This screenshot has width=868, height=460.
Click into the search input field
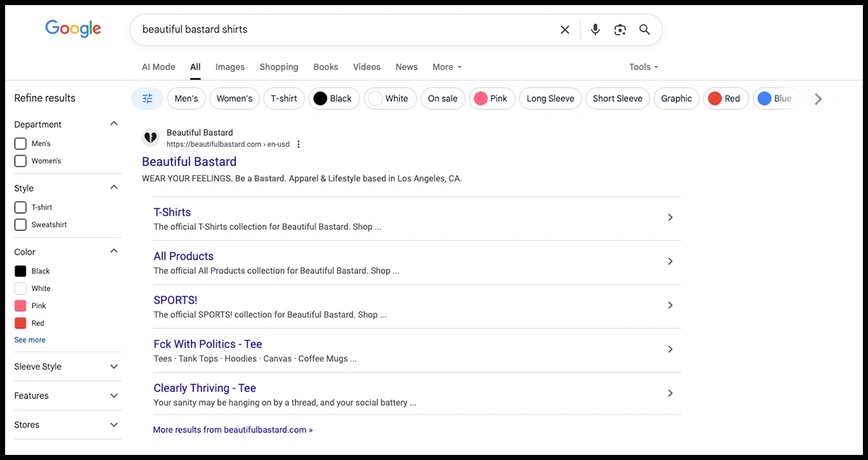(340, 30)
